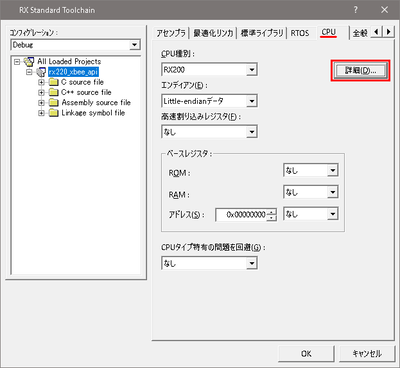400x368 pixels.
Task: Click the All Loaded Projects icon
Action: [x=29, y=62]
